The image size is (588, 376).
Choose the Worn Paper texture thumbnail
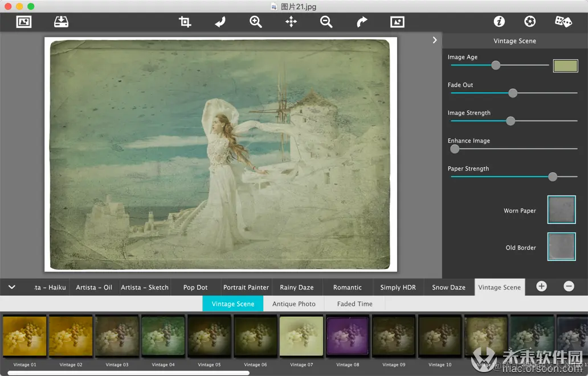coord(561,210)
